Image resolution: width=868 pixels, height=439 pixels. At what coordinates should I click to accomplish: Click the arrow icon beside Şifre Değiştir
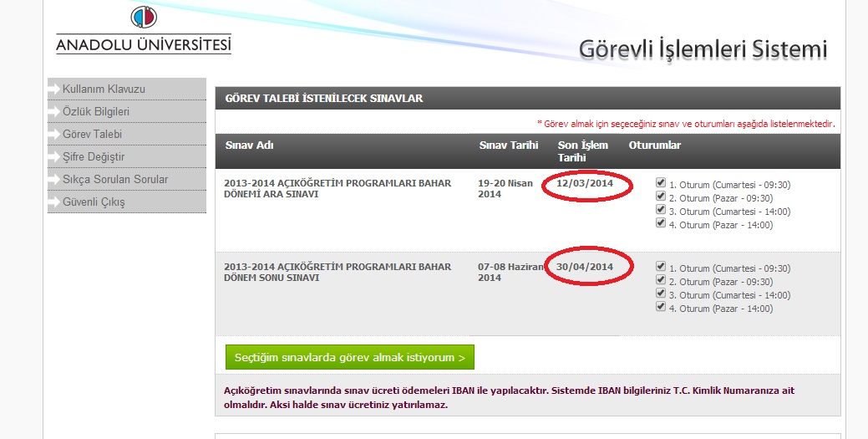(54, 157)
